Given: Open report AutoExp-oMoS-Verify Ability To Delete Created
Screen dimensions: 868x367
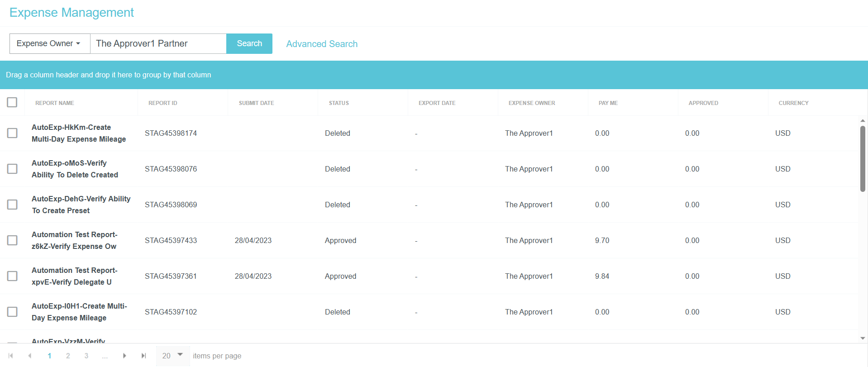Looking at the screenshot, I should coord(75,169).
